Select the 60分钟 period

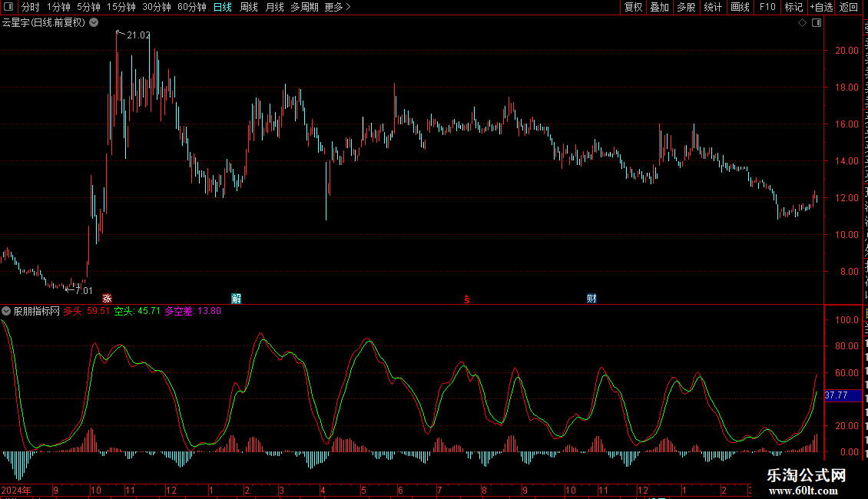[x=192, y=7]
